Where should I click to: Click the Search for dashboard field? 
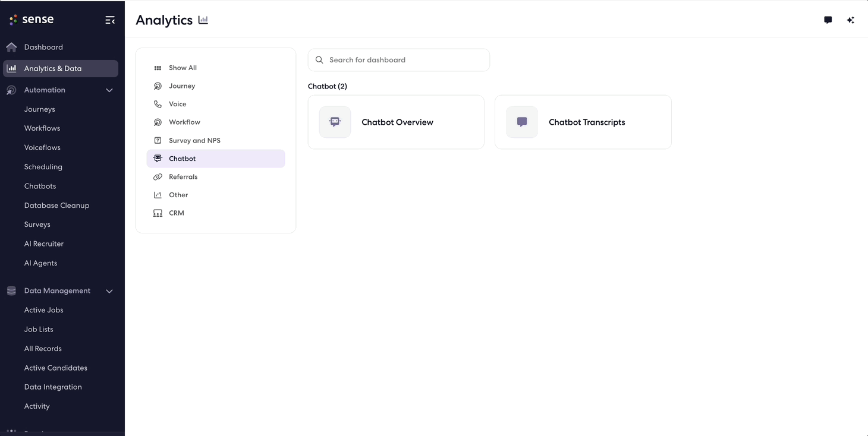pos(399,60)
